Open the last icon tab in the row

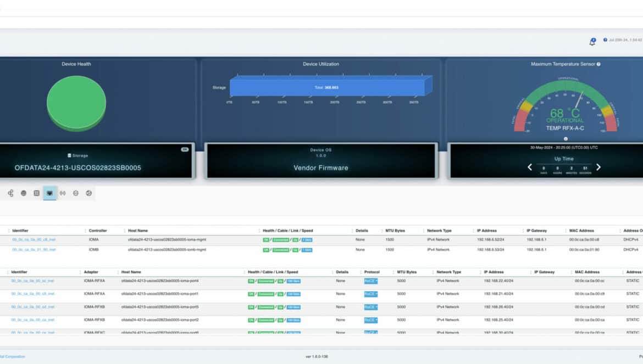[89, 193]
